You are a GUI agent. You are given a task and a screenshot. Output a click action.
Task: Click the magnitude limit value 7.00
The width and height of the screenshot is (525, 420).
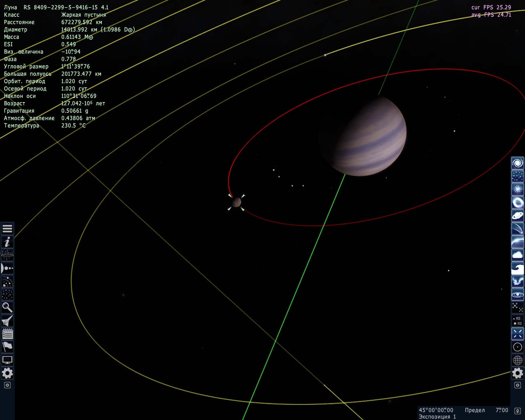pyautogui.click(x=502, y=410)
